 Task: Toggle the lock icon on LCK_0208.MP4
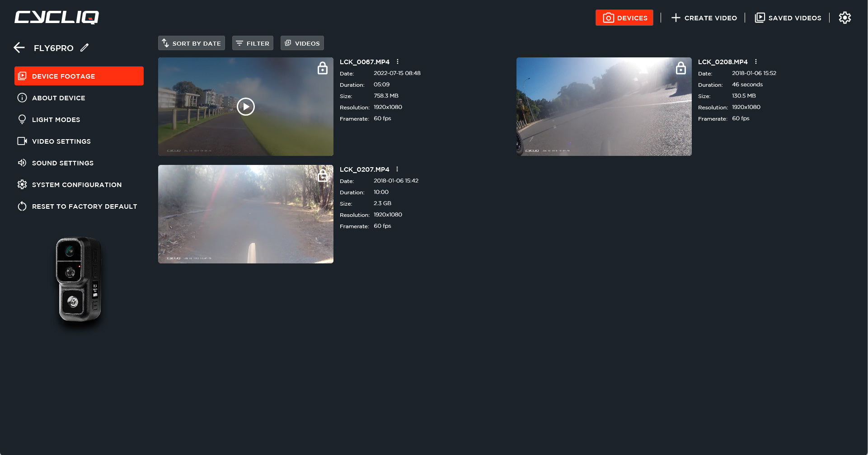(680, 68)
